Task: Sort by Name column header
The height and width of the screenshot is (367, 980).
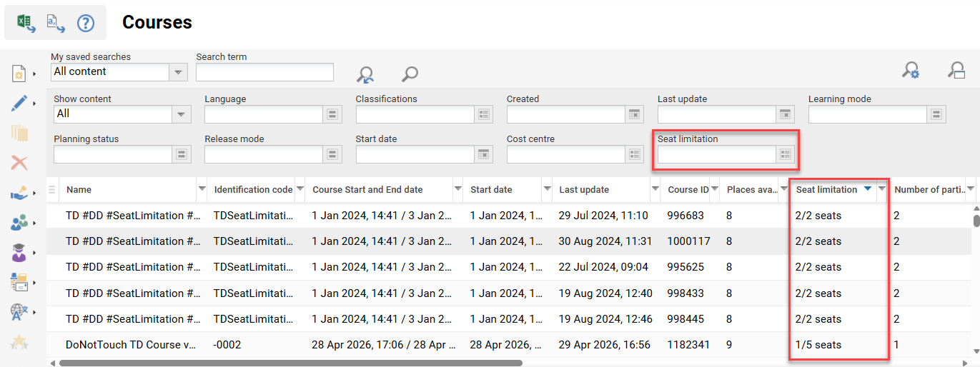Action: point(79,190)
